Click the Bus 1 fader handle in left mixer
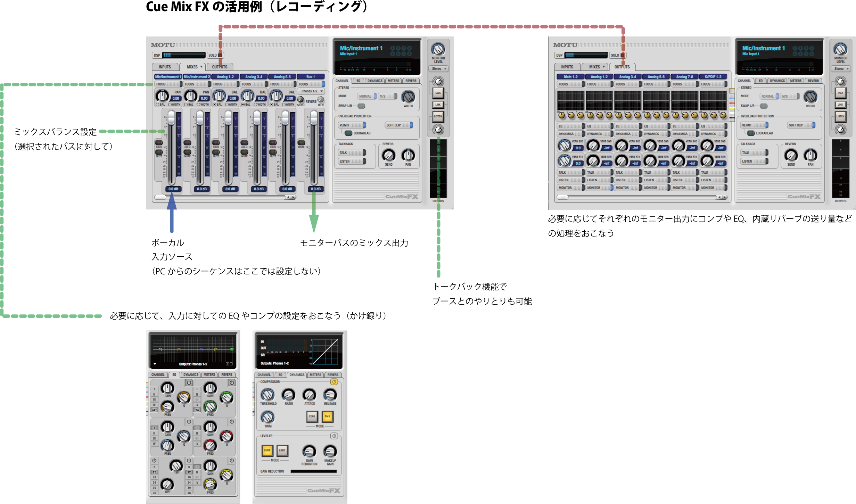The image size is (856, 504). [314, 118]
